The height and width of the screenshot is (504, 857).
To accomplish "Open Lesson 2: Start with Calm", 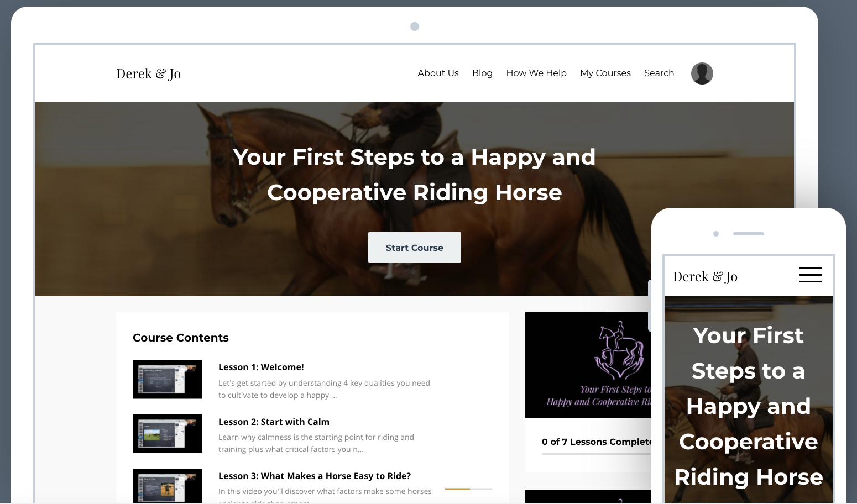I will click(274, 422).
